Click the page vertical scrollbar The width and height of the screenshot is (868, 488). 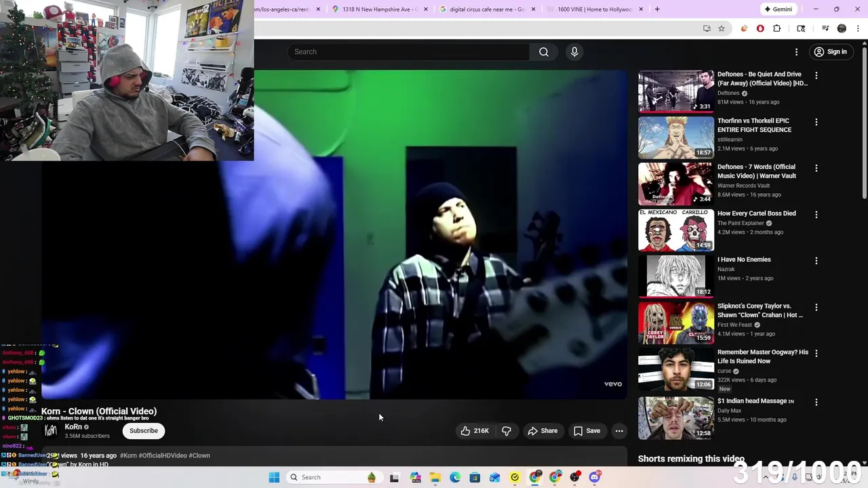click(x=864, y=122)
